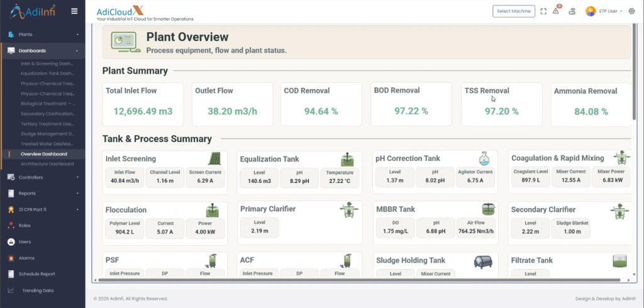Click the Alarms sidebar icon

[11, 258]
